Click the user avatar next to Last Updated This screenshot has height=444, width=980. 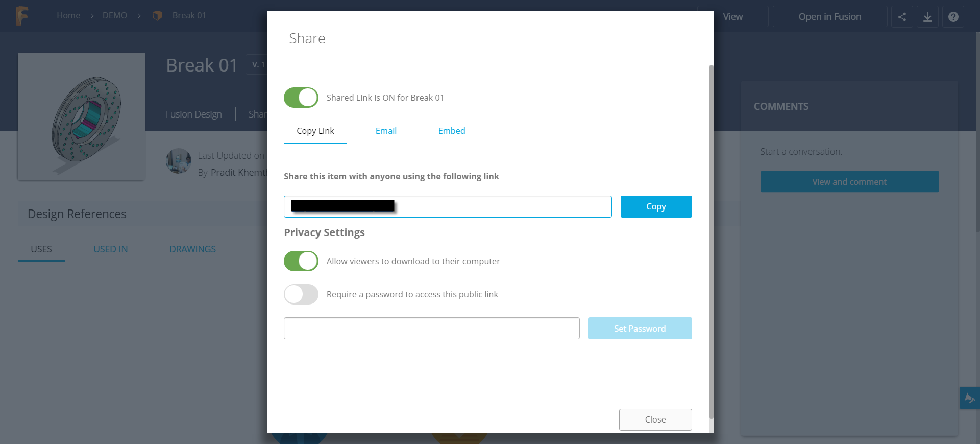[179, 161]
